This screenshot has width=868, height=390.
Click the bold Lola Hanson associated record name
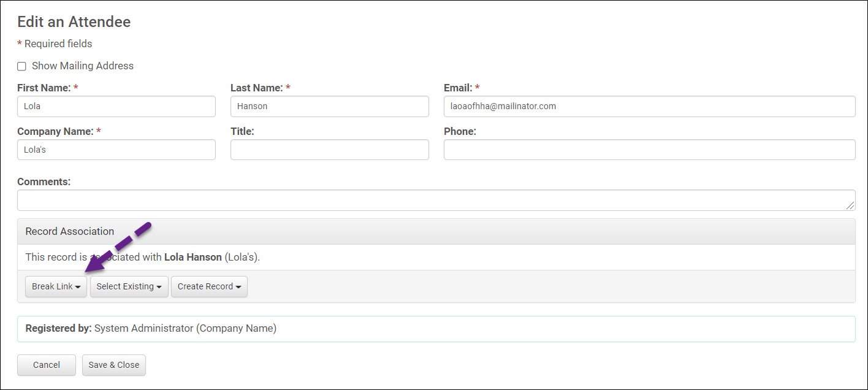click(193, 257)
